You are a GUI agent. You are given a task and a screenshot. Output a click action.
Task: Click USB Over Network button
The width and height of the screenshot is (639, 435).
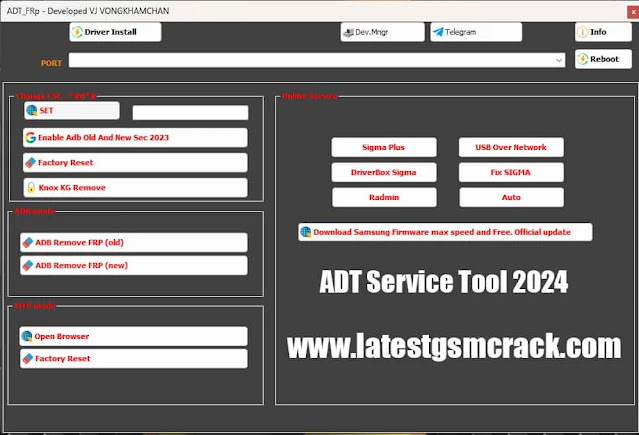click(x=511, y=147)
